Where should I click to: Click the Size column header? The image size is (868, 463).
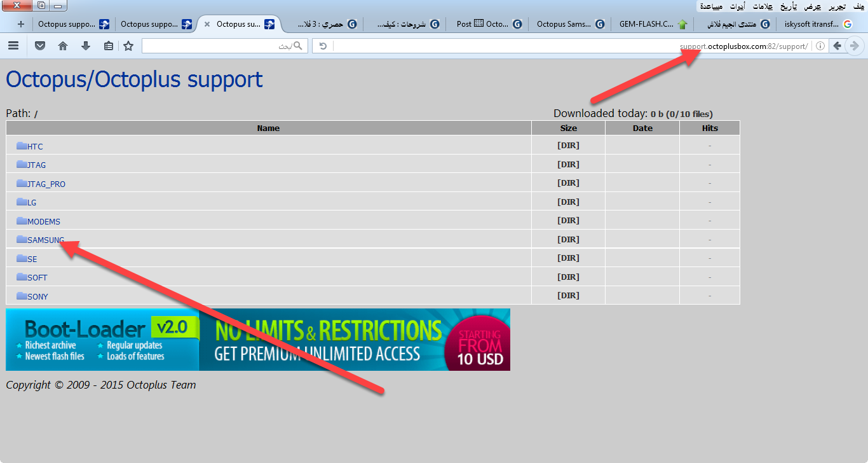coord(569,128)
